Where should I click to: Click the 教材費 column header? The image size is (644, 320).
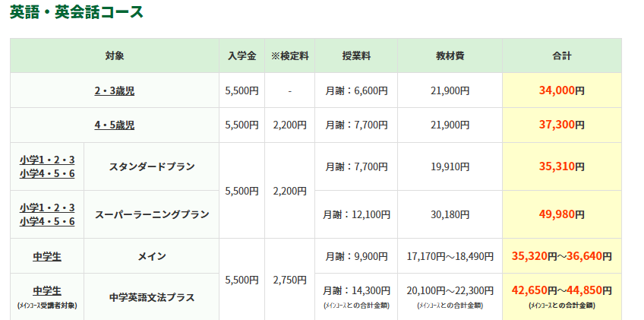click(x=450, y=55)
